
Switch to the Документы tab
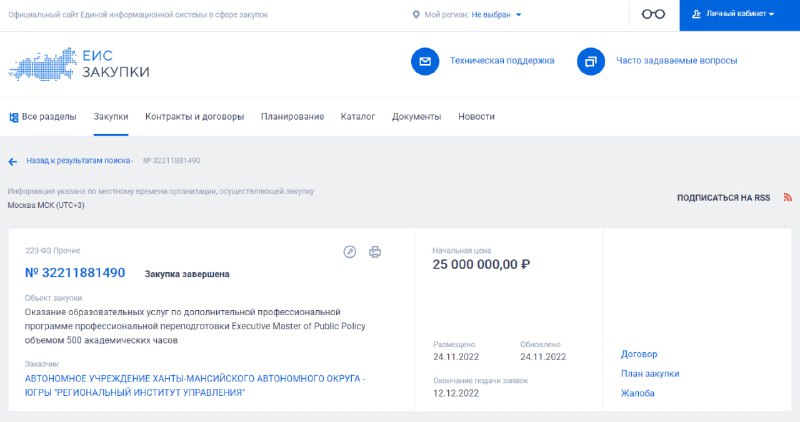416,117
